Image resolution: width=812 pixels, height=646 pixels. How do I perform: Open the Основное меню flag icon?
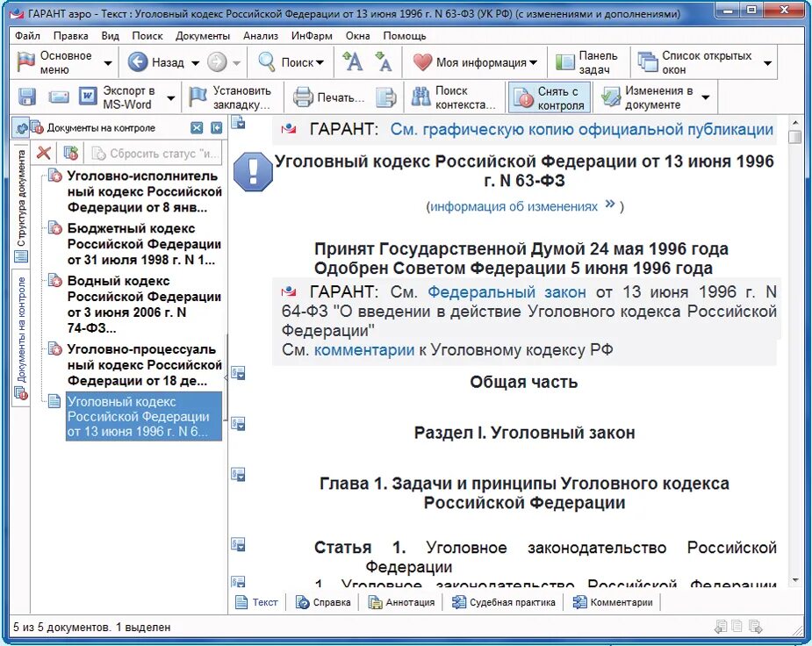[x=25, y=62]
